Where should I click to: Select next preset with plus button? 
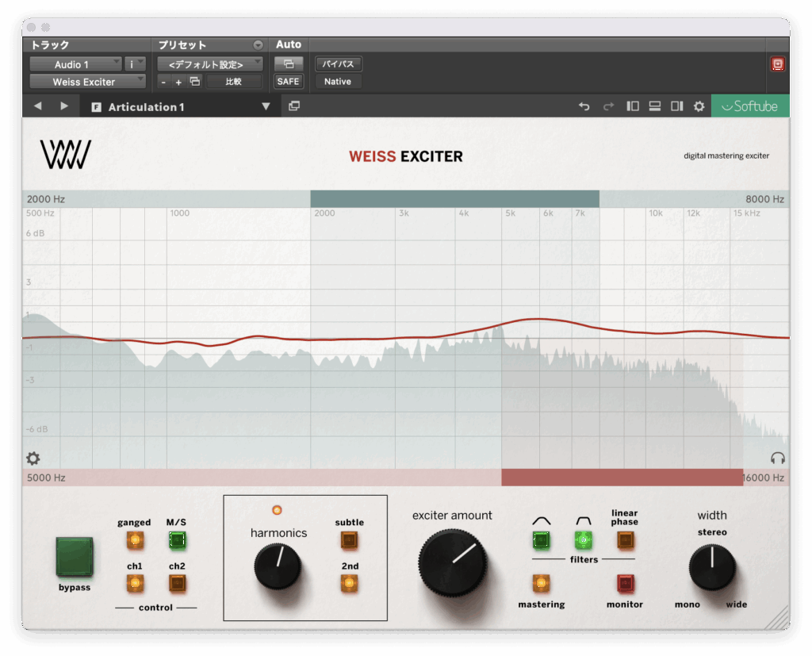point(178,82)
